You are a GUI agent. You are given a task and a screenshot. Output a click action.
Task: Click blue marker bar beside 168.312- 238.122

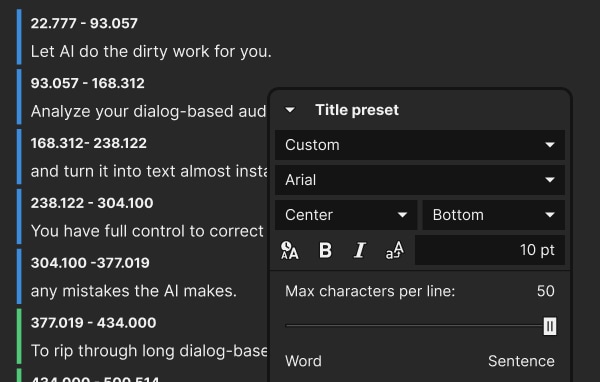tap(19, 157)
